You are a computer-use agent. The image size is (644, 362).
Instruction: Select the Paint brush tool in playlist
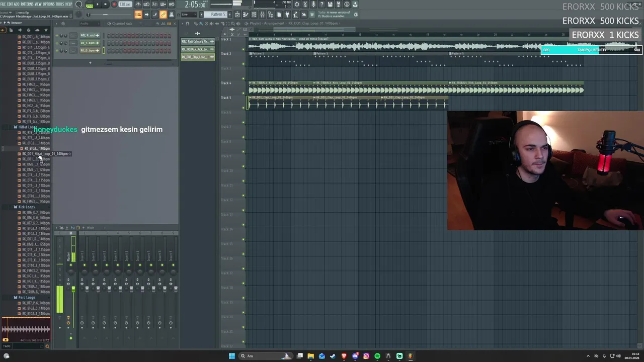[x=201, y=24]
